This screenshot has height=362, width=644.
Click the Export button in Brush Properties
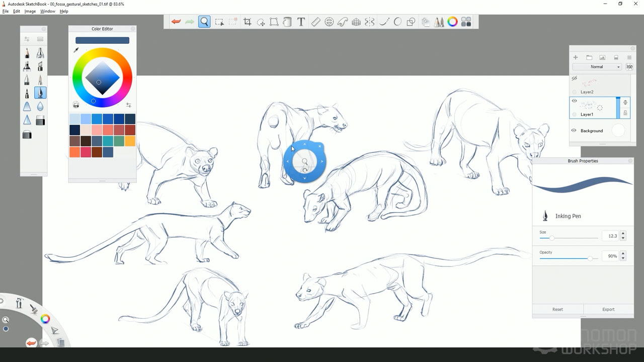[608, 309]
